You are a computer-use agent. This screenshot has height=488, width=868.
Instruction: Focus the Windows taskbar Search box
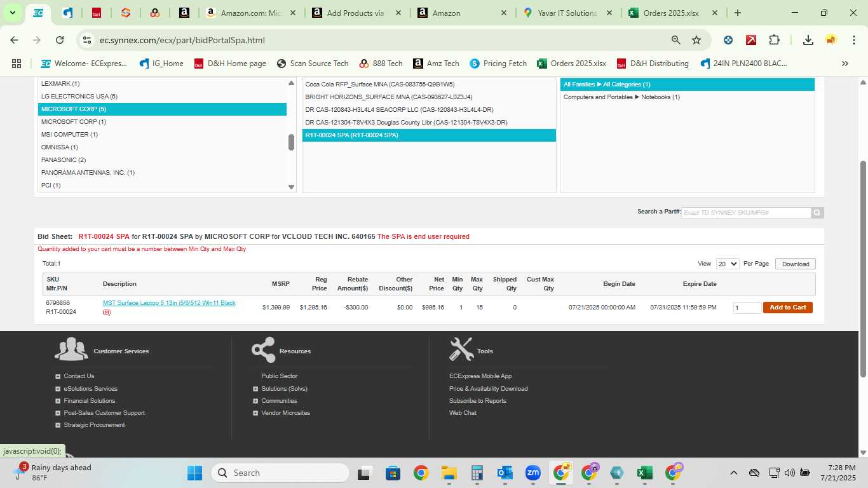click(280, 473)
